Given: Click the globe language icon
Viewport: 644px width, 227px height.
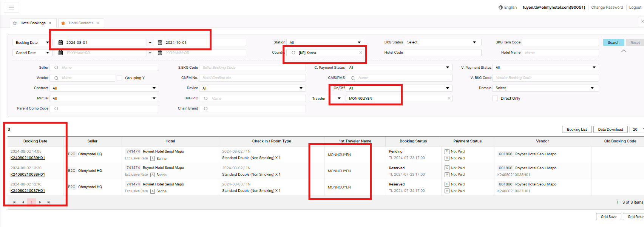Looking at the screenshot, I should (x=500, y=8).
